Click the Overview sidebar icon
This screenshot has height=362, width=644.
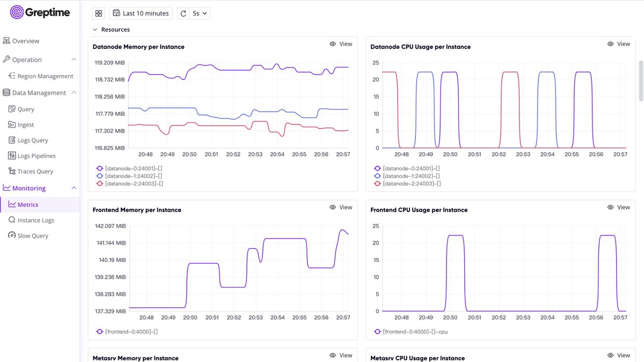pos(6,41)
